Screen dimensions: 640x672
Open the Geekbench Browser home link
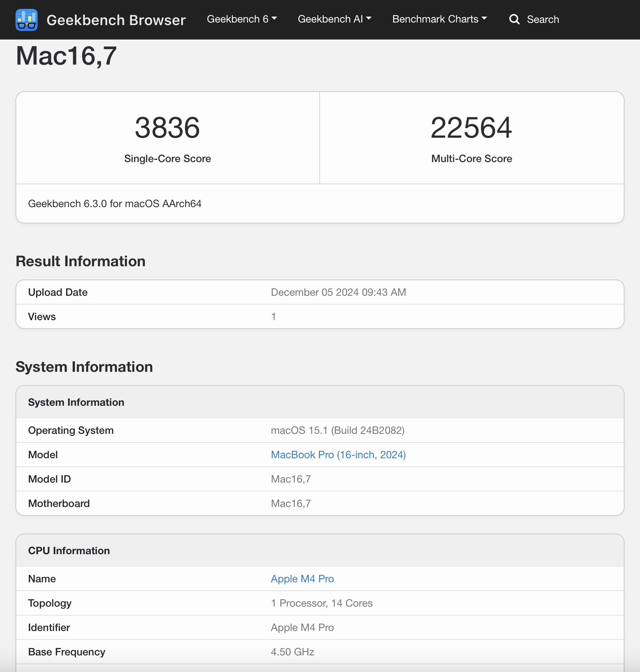[x=116, y=20]
